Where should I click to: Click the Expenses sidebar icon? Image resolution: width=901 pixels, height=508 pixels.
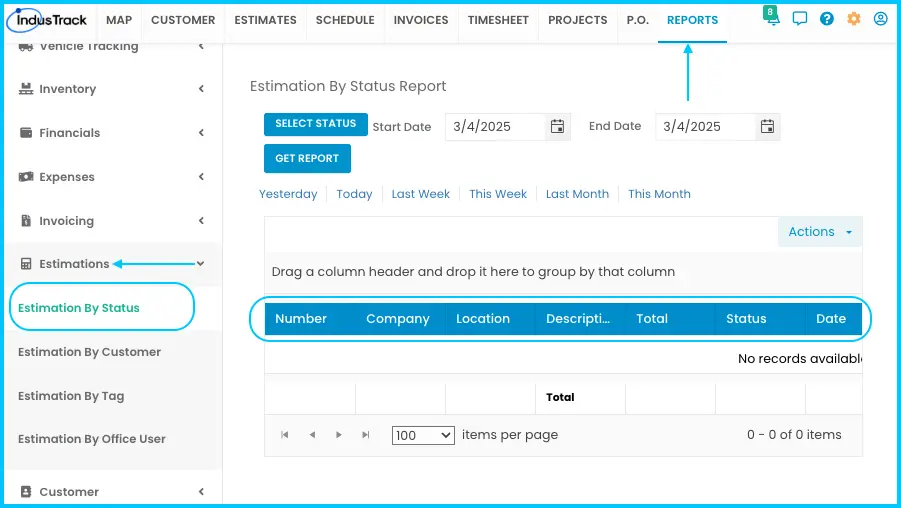[x=26, y=177]
